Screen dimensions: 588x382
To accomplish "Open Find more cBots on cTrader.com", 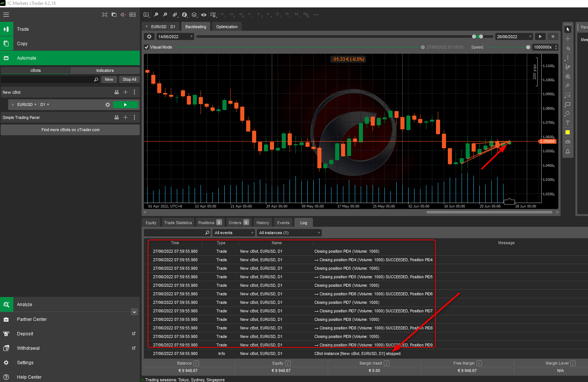I will click(70, 130).
